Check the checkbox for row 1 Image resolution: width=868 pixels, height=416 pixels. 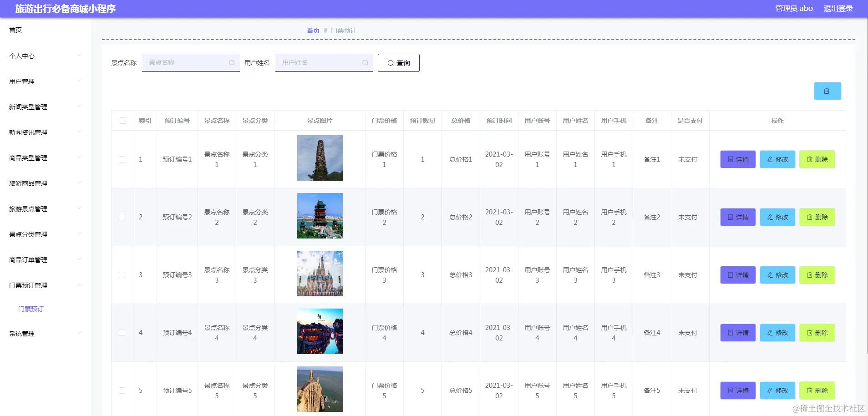coord(122,159)
